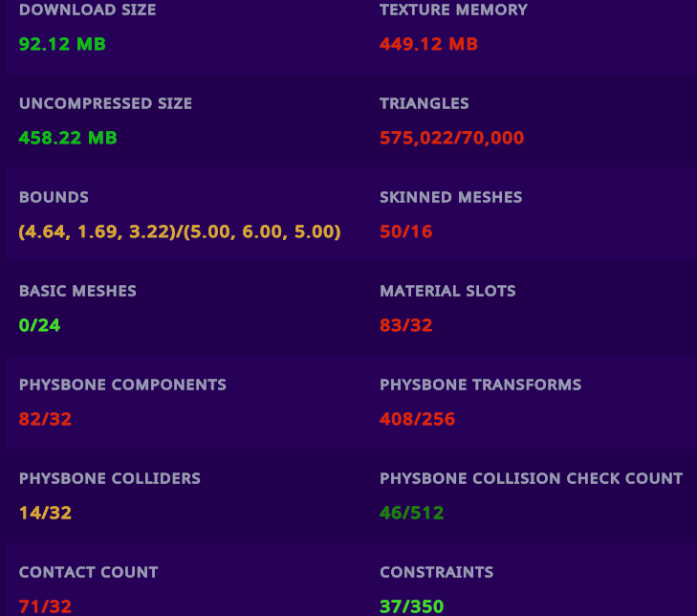Click the PhysBone Components value 82/32
Image resolution: width=697 pixels, height=616 pixels.
(45, 419)
